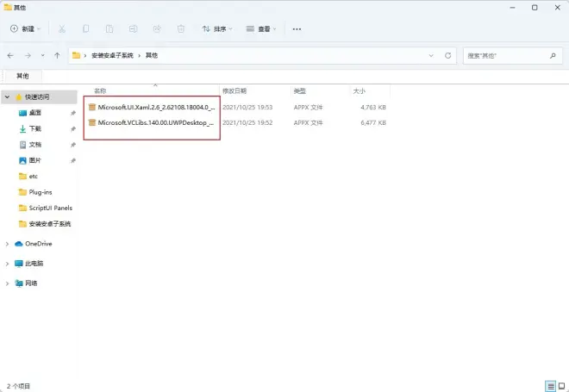This screenshot has width=569, height=392.
Task: Click the Copy icon in toolbar
Action: pos(85,28)
